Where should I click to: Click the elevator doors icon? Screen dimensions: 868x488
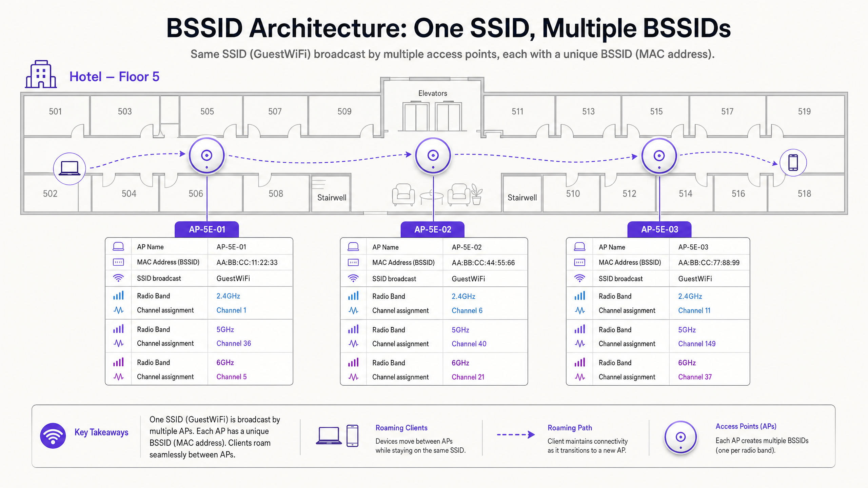pos(432,116)
